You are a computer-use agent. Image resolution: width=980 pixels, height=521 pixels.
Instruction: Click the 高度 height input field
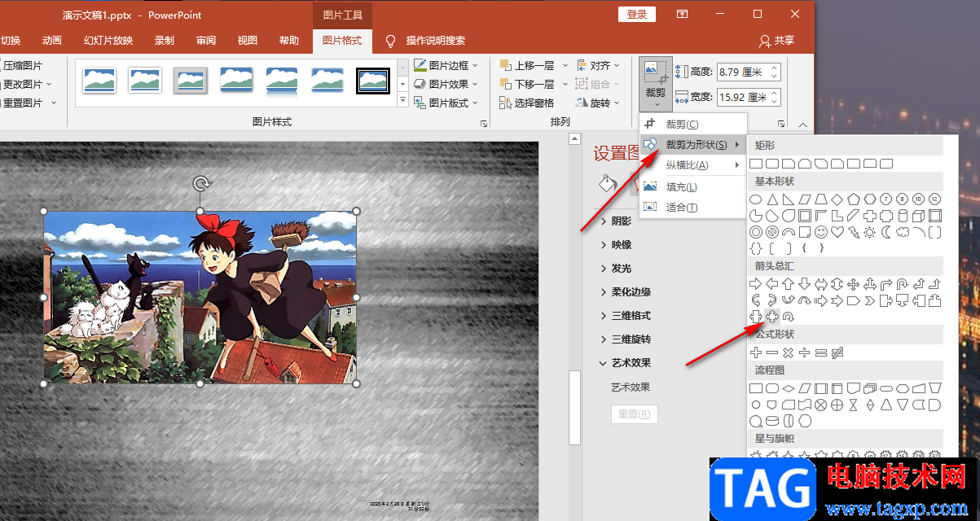pos(749,72)
